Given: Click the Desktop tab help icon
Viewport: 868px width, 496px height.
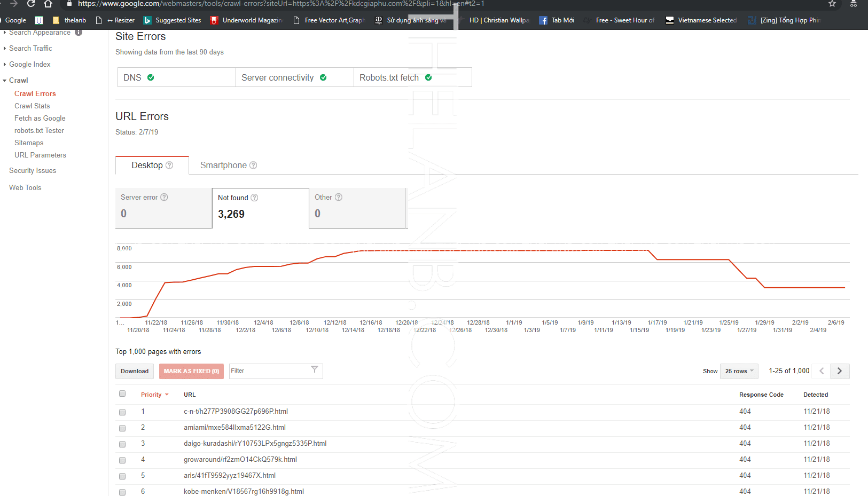Looking at the screenshot, I should [x=169, y=166].
